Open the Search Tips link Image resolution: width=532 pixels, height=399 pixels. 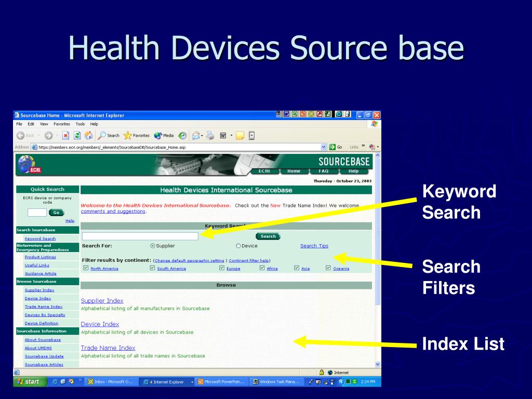(314, 246)
